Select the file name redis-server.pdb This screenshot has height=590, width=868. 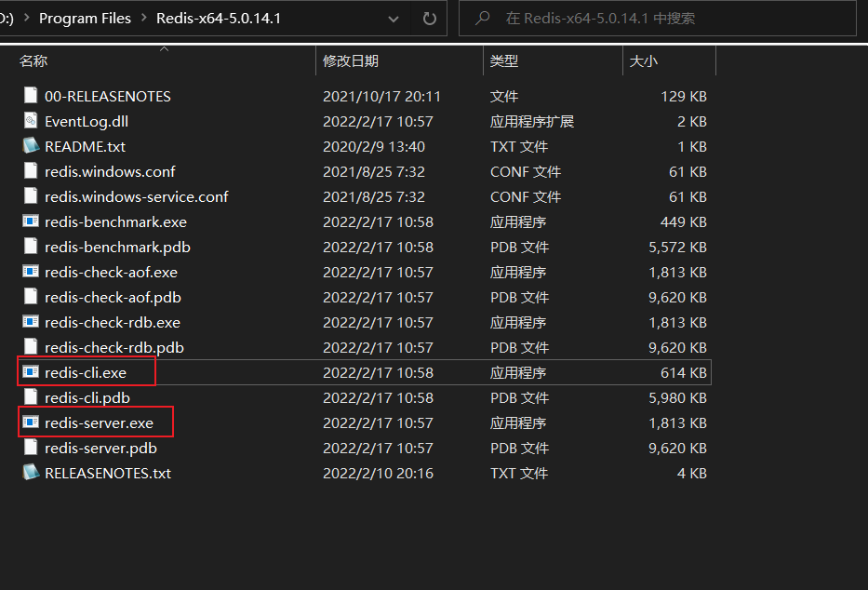(x=100, y=448)
